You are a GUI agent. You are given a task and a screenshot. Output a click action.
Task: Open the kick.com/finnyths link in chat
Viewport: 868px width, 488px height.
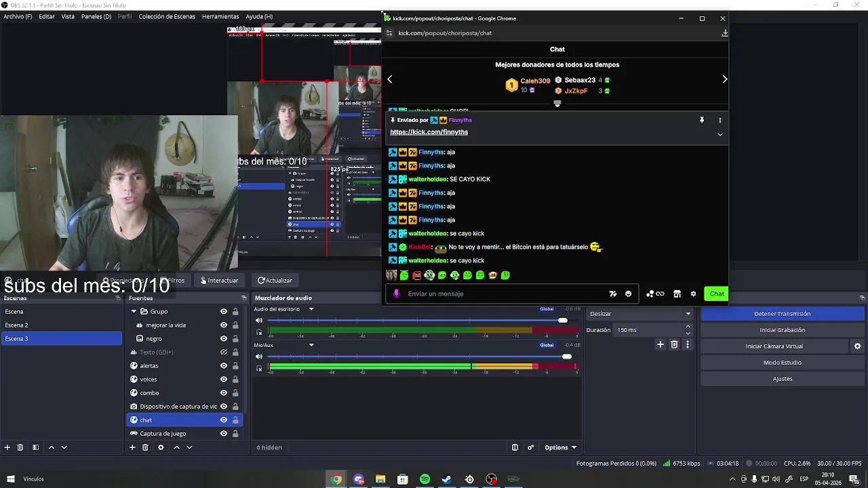pos(429,132)
